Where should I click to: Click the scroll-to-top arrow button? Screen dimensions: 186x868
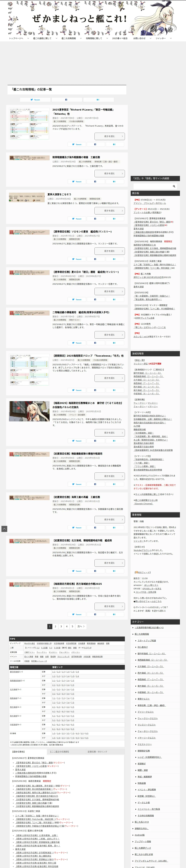pyautogui.click(x=4, y=529)
